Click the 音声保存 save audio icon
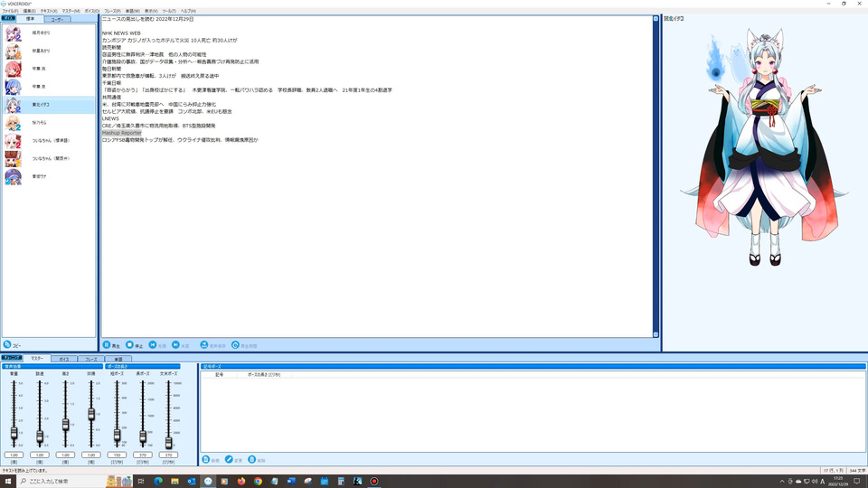 pyautogui.click(x=203, y=344)
